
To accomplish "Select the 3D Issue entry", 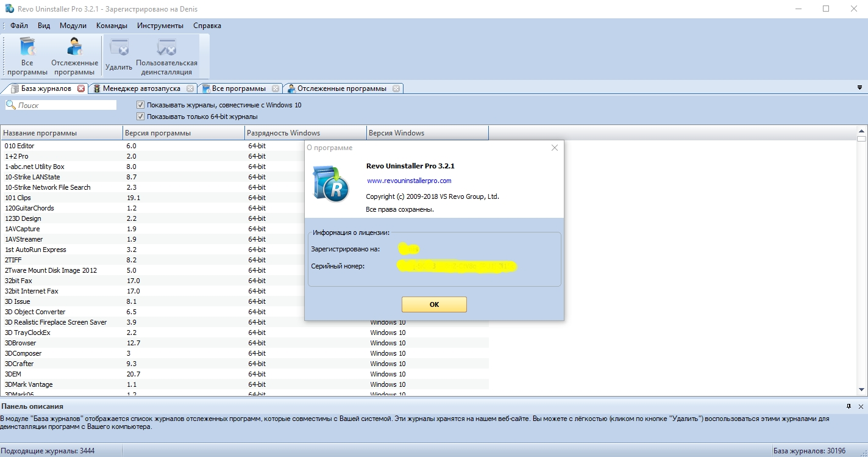I will click(244, 301).
